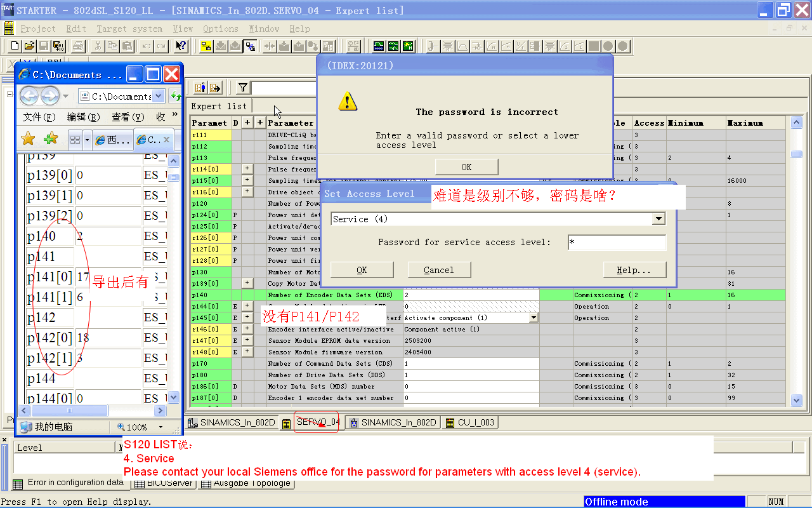The height and width of the screenshot is (508, 812).
Task: Click the Cut scissors icon
Action: tap(98, 46)
